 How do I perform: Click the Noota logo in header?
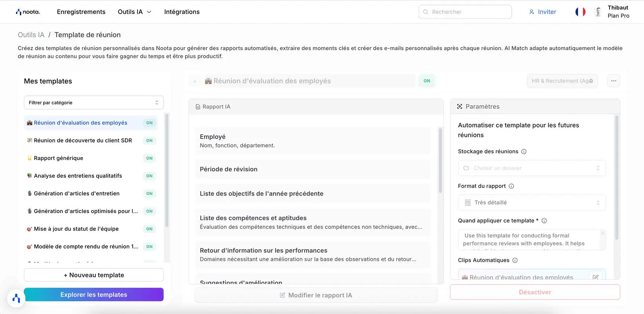[x=27, y=12]
